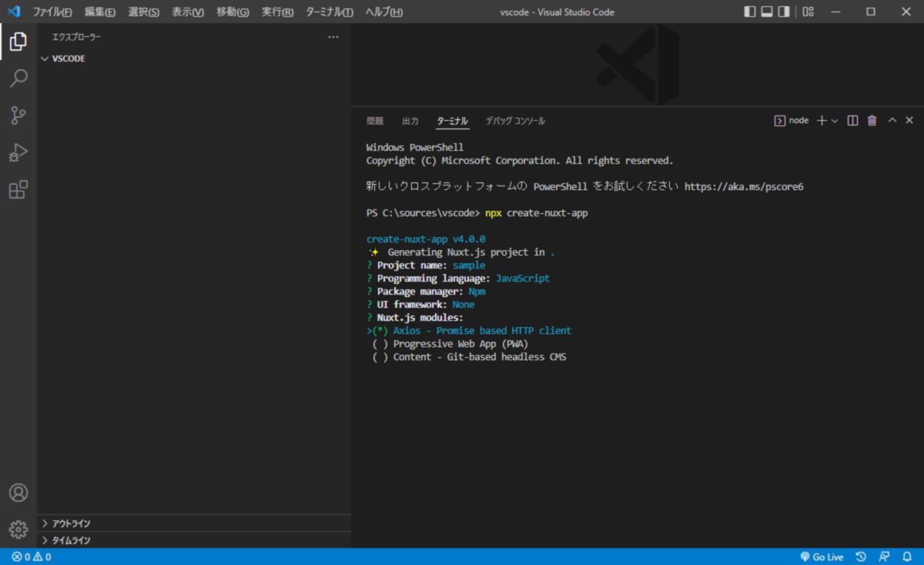Click the 'Programming language: JavaScript' line
This screenshot has width=924, height=565.
tap(458, 279)
